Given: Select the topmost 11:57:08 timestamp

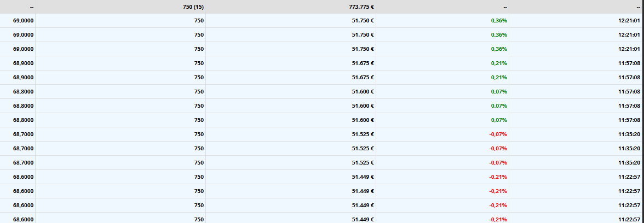Looking at the screenshot, I should [576, 63].
